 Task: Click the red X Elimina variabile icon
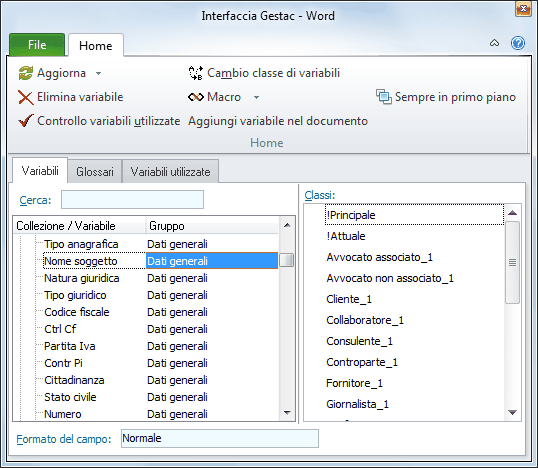[26, 97]
